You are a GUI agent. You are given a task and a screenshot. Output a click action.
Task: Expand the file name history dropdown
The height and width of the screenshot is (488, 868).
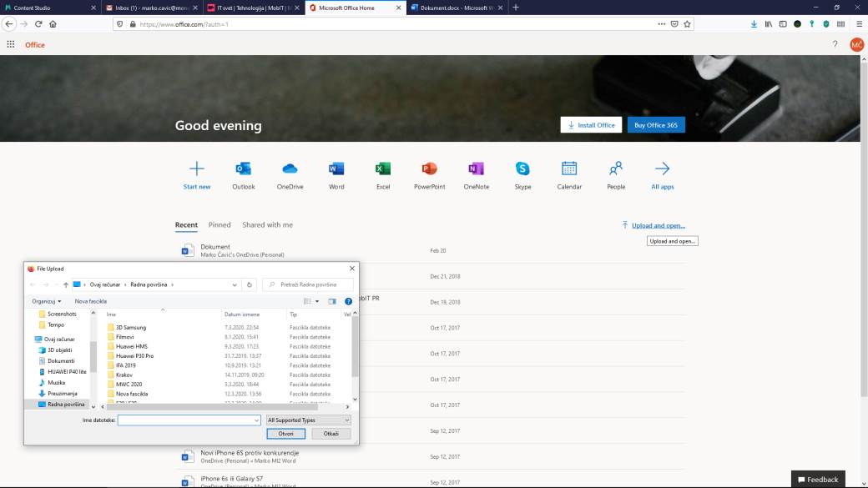[255, 420]
